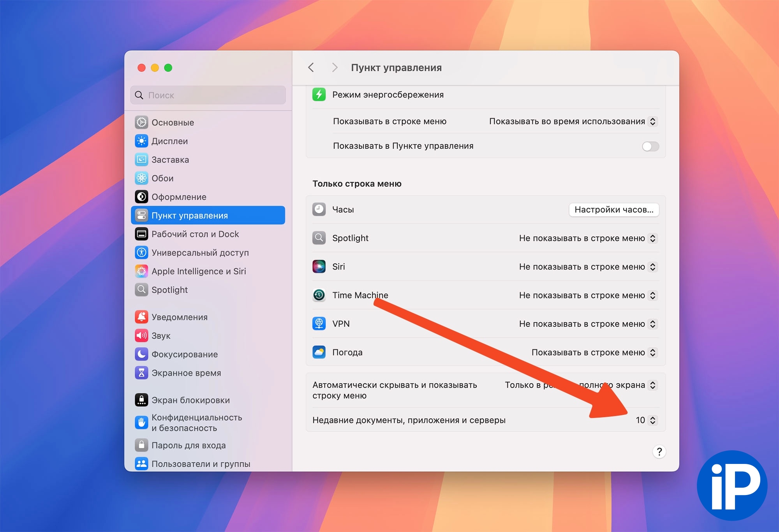Click the Weather cloud icon

coord(319,352)
